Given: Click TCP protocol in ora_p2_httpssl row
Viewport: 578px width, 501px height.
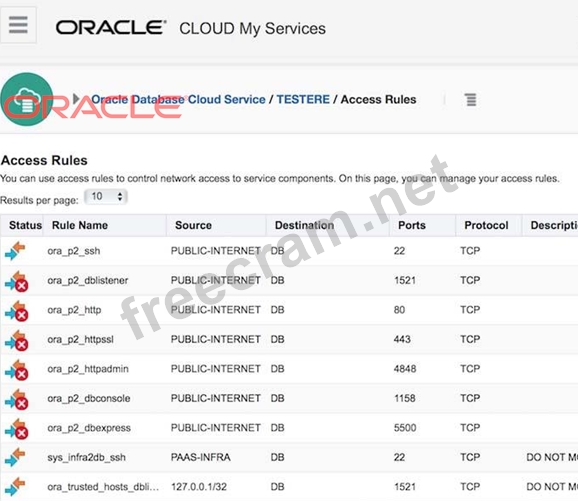Looking at the screenshot, I should coord(470,340).
